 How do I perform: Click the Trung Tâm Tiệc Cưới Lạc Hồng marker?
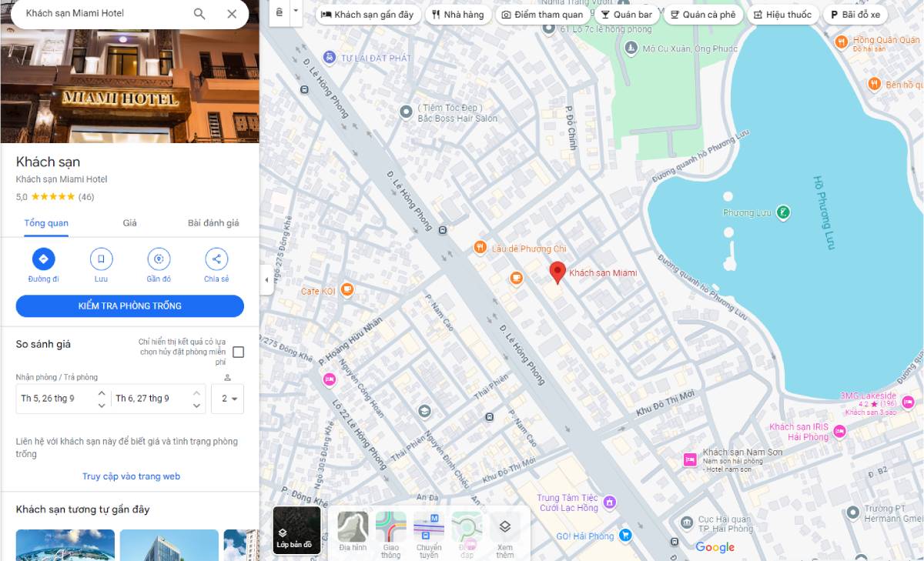click(x=610, y=503)
